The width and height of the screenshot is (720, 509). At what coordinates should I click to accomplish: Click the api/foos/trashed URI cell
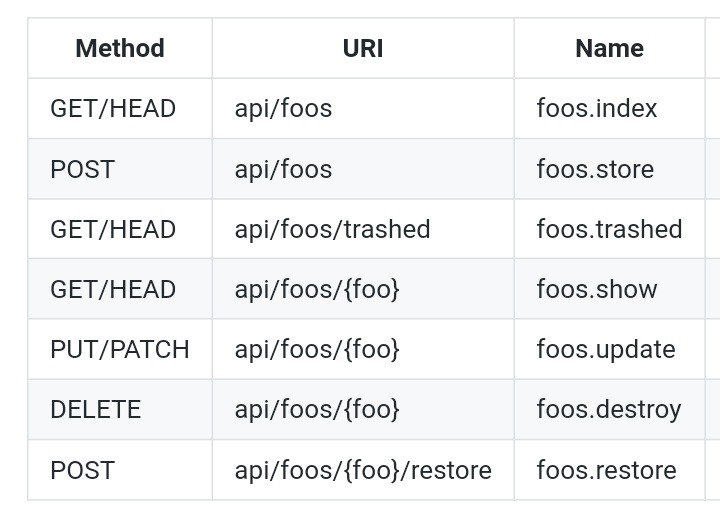363,229
